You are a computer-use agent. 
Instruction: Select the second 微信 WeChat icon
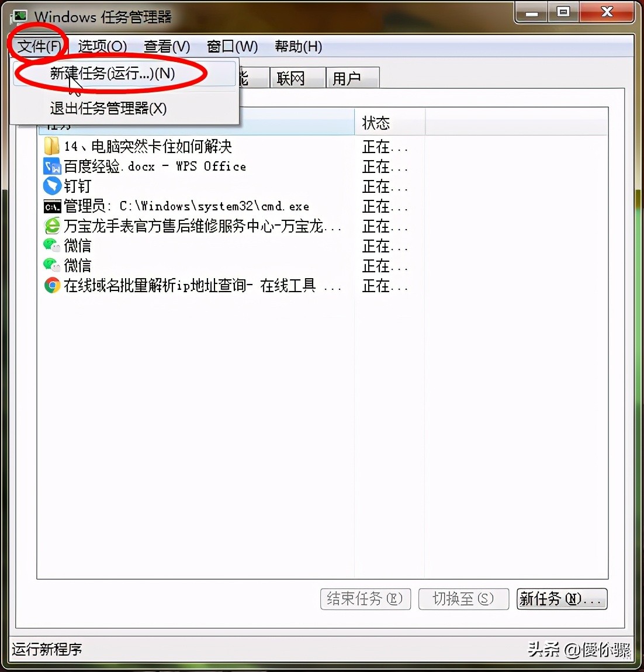pyautogui.click(x=52, y=265)
